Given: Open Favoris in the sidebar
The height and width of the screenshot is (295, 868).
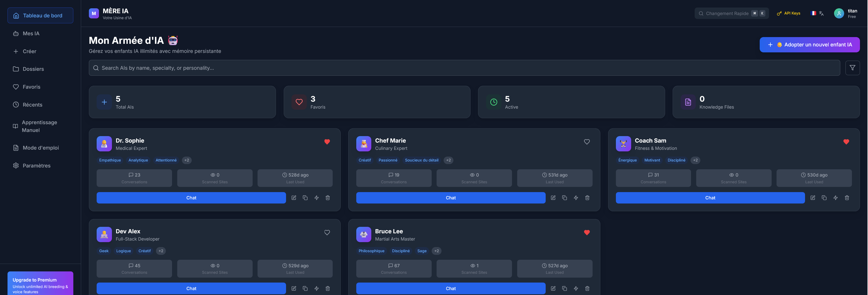Looking at the screenshot, I should 40,87.
